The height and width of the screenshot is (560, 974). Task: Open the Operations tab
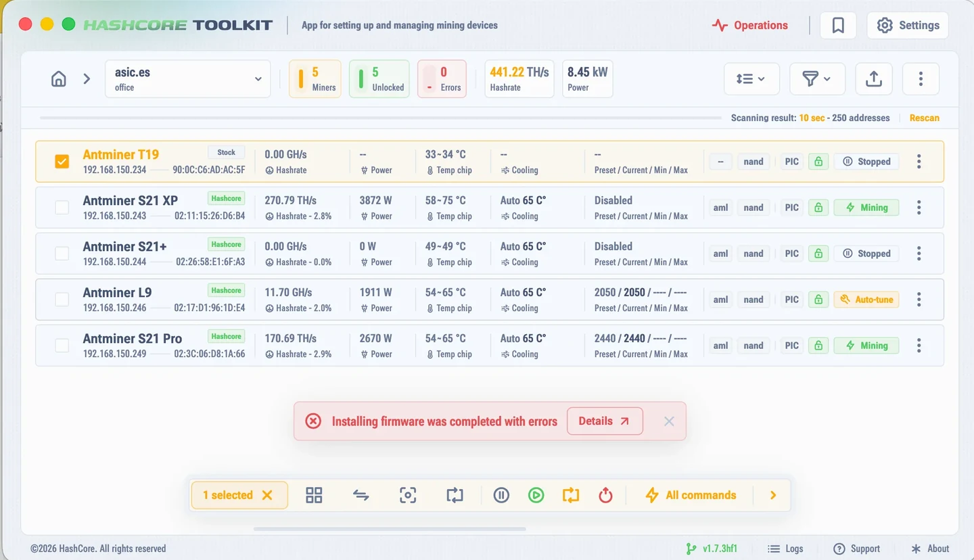[x=750, y=26]
